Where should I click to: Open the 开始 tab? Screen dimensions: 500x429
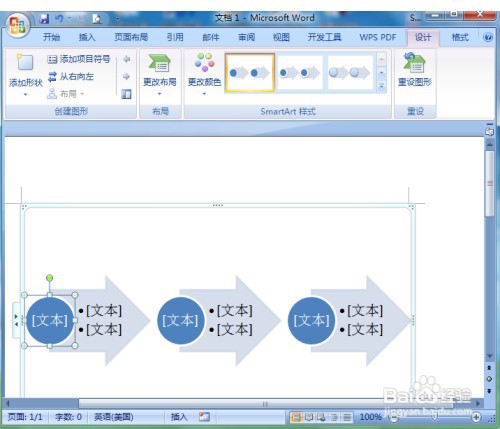tap(51, 37)
